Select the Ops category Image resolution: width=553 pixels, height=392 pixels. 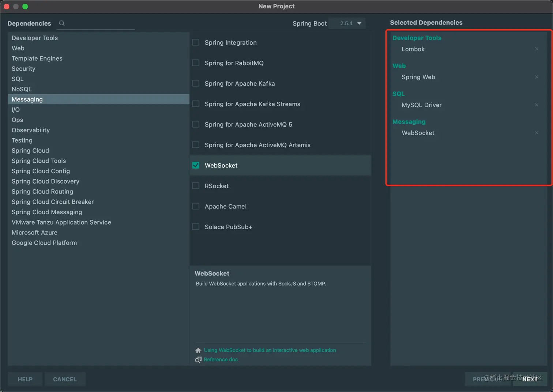tap(99, 120)
